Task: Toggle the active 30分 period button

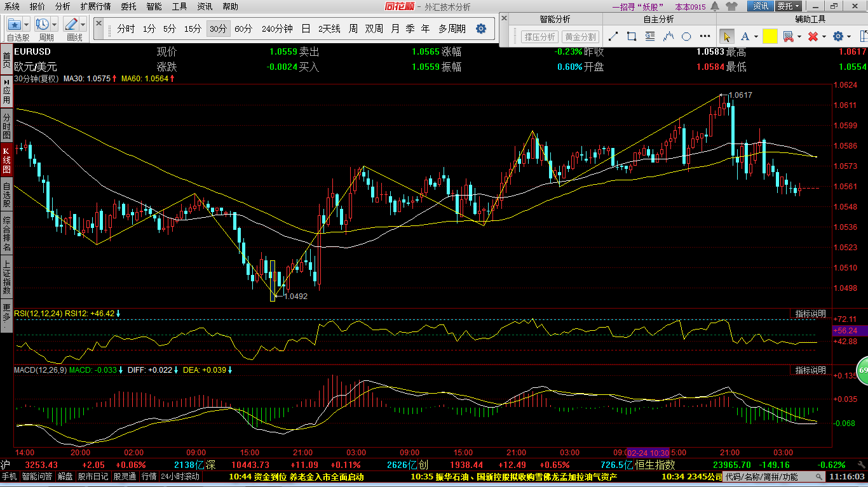Action: coord(218,29)
